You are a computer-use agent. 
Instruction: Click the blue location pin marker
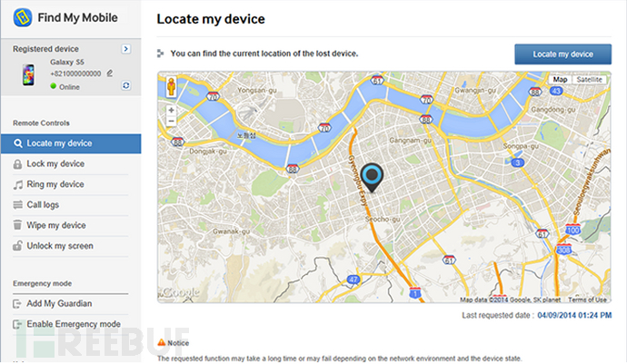[372, 178]
